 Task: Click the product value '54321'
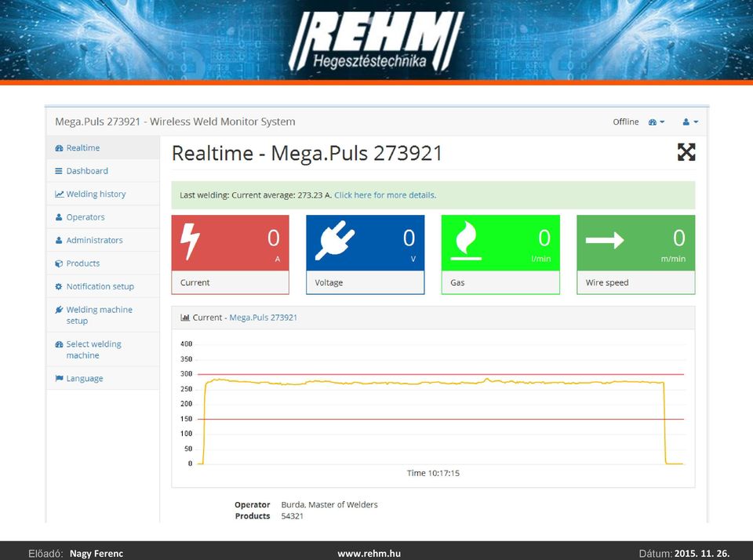[x=292, y=516]
